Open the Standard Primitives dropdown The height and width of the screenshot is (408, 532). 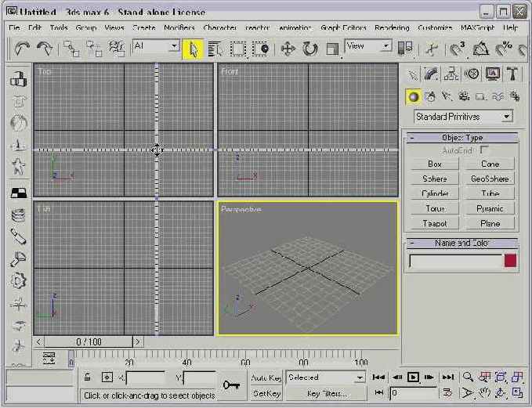[462, 117]
